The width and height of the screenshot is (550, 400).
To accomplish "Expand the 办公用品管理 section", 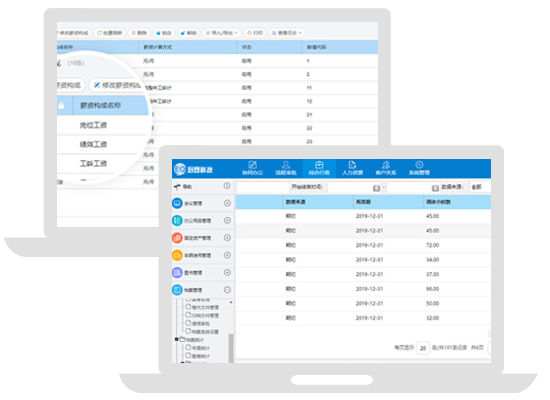I will [x=227, y=220].
